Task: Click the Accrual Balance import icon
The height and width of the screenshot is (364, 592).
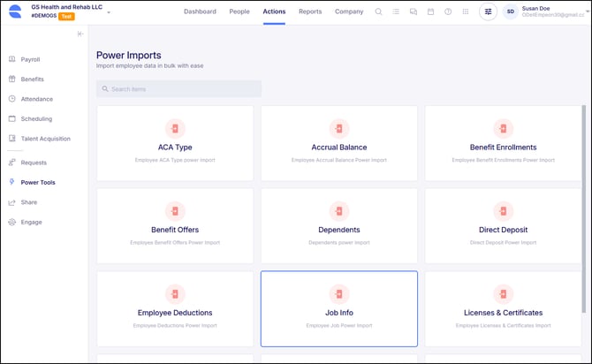Action: (x=339, y=129)
